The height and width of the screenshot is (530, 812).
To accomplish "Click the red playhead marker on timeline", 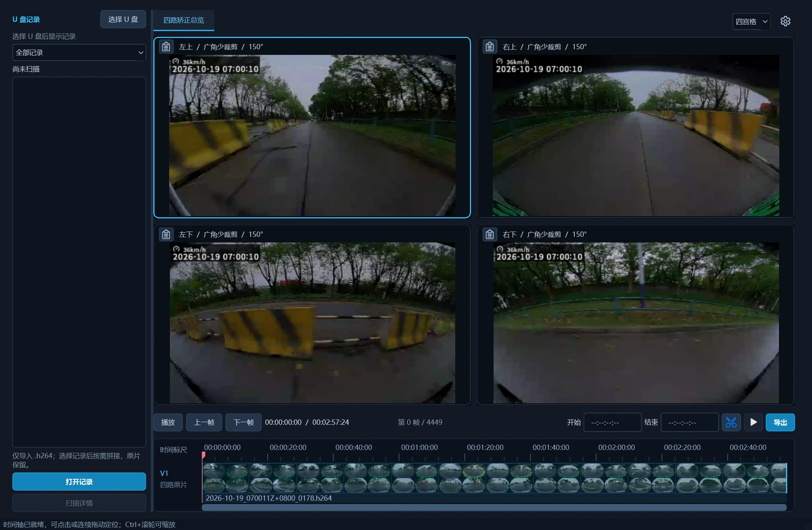I will [203, 456].
